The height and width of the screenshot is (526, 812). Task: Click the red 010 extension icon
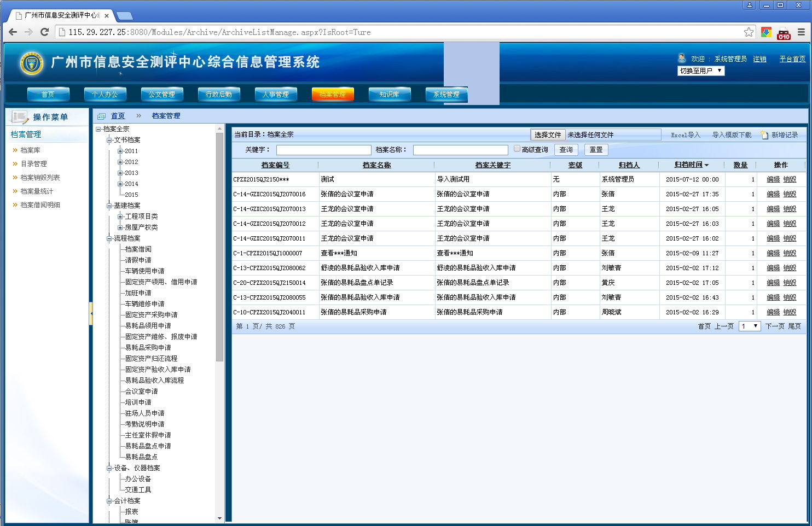point(784,33)
